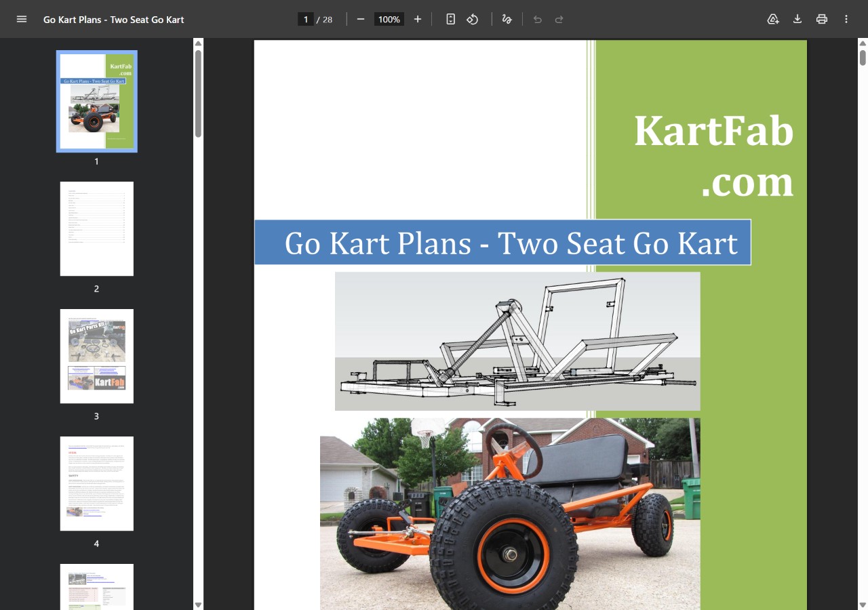Open the more actions menu
This screenshot has width=868, height=610.
(846, 19)
